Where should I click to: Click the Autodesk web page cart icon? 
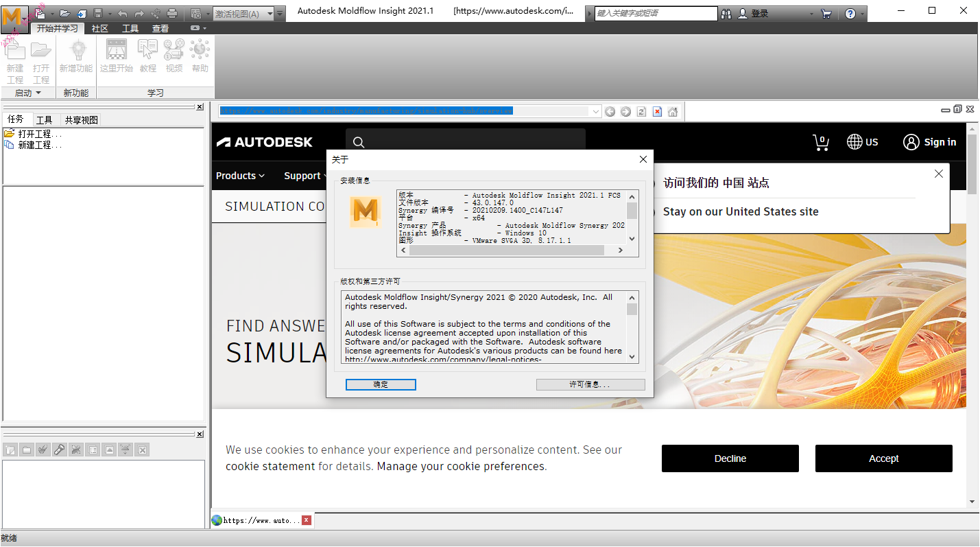pyautogui.click(x=821, y=142)
